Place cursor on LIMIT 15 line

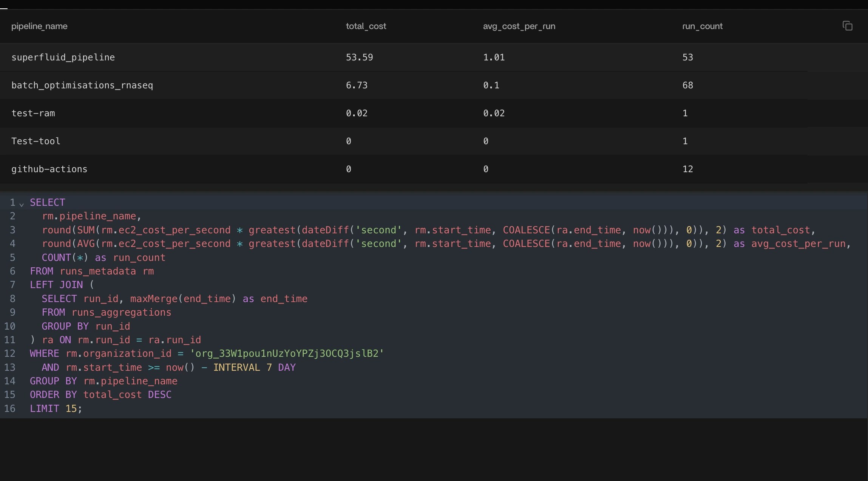(x=56, y=409)
